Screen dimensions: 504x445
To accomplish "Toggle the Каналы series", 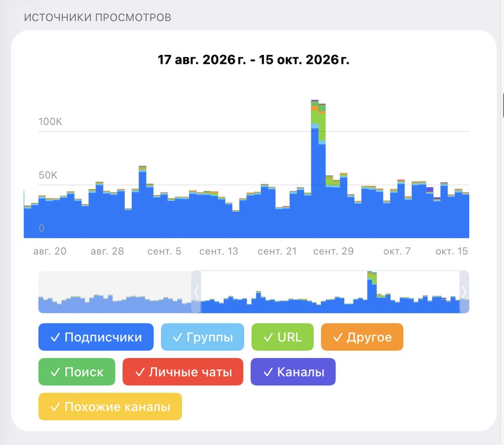I will click(x=293, y=372).
